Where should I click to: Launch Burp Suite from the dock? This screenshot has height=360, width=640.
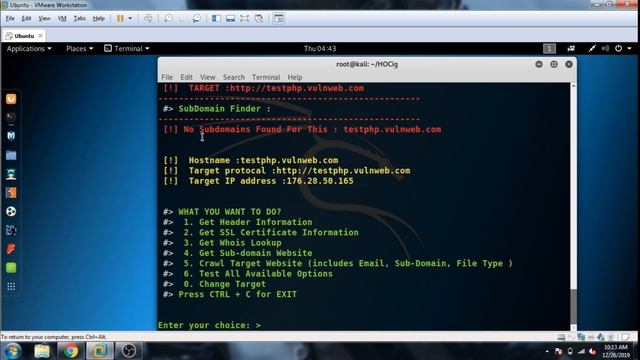(x=11, y=193)
